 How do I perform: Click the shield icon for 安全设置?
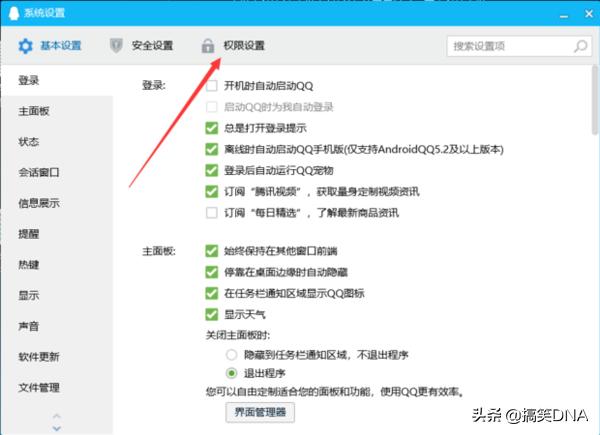coord(116,46)
